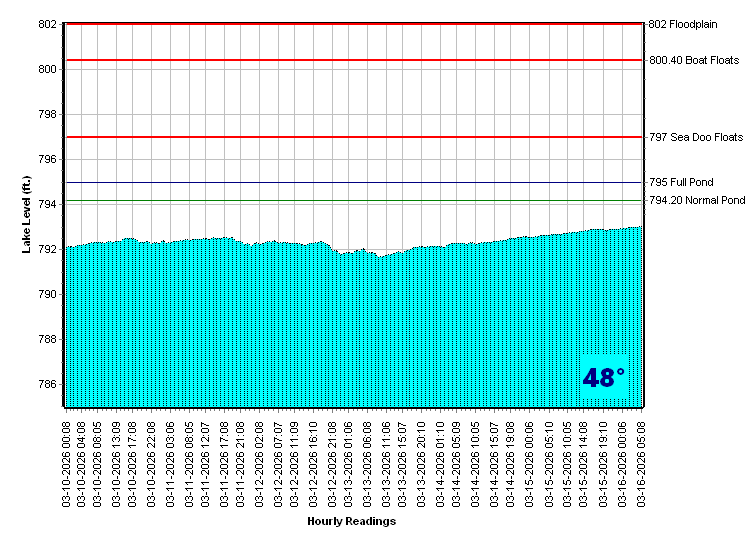750x550 pixels.
Task: Click the Lake Level (ft.) axis title
Action: (x=27, y=214)
